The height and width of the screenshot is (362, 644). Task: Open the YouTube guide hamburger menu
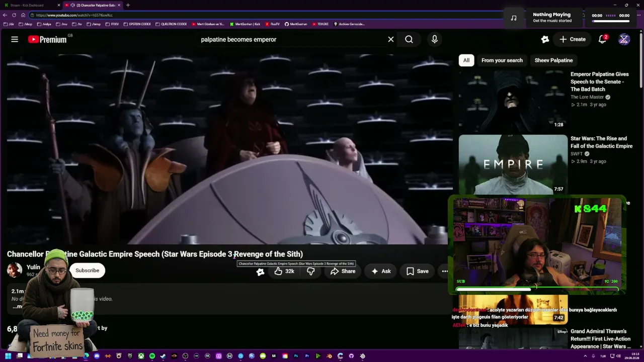(15, 39)
